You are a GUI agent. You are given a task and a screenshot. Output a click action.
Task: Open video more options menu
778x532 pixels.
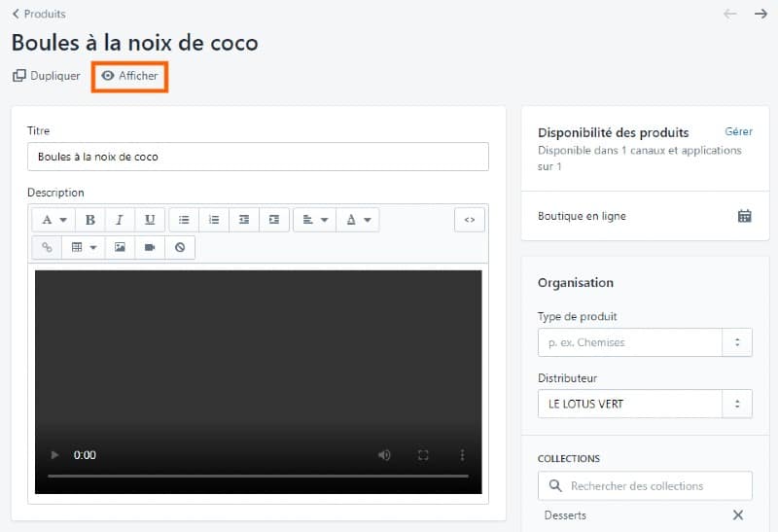[462, 455]
